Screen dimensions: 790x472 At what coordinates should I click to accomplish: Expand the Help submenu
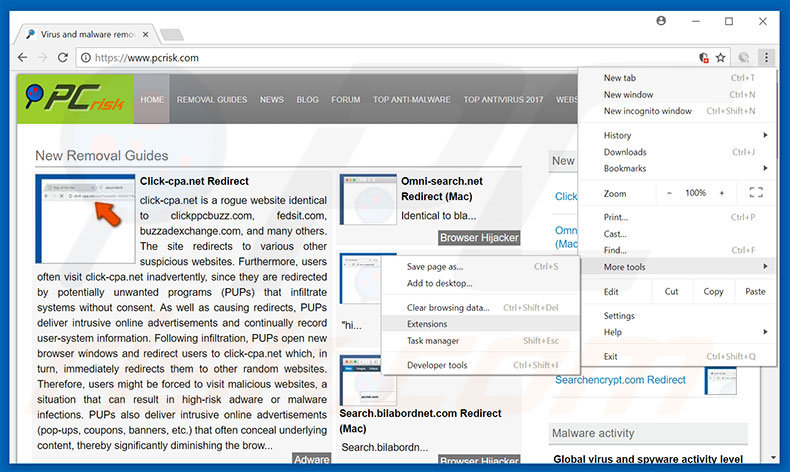coord(677,332)
